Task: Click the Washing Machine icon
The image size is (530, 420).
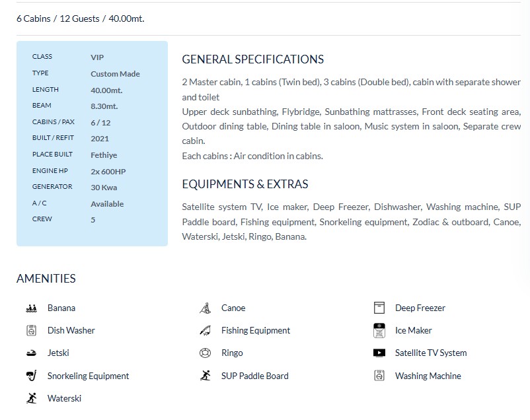Action: [x=379, y=376]
